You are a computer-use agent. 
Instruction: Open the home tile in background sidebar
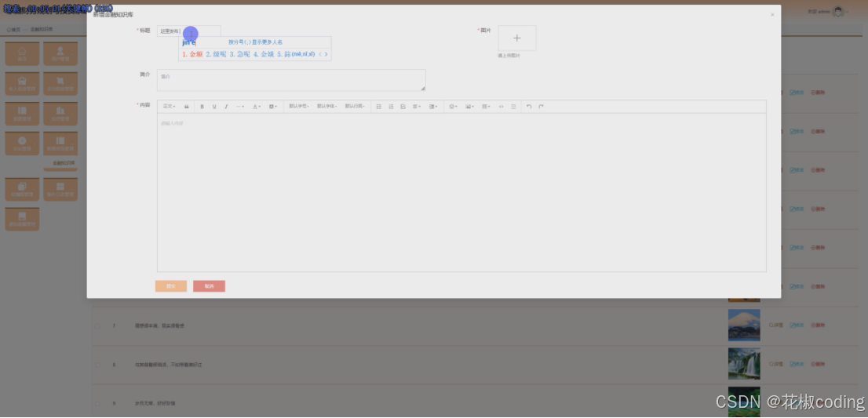click(22, 53)
